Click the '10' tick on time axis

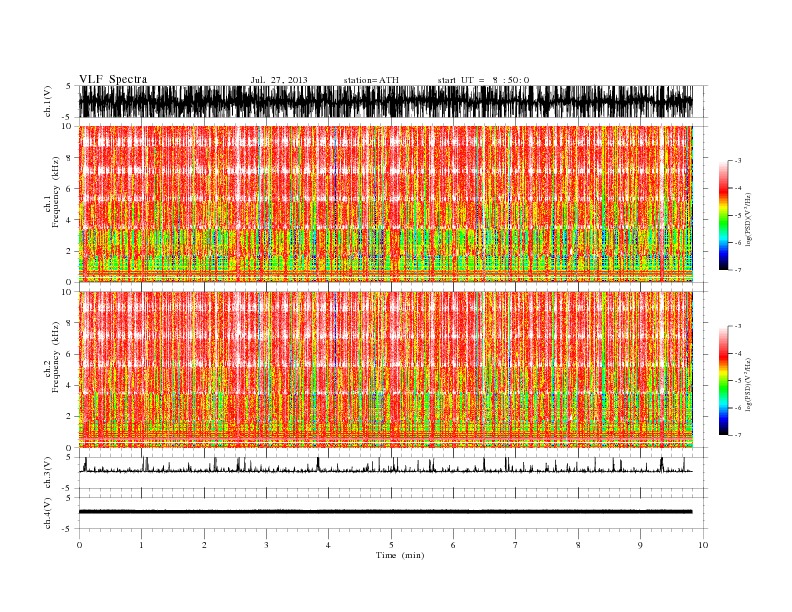(x=703, y=545)
